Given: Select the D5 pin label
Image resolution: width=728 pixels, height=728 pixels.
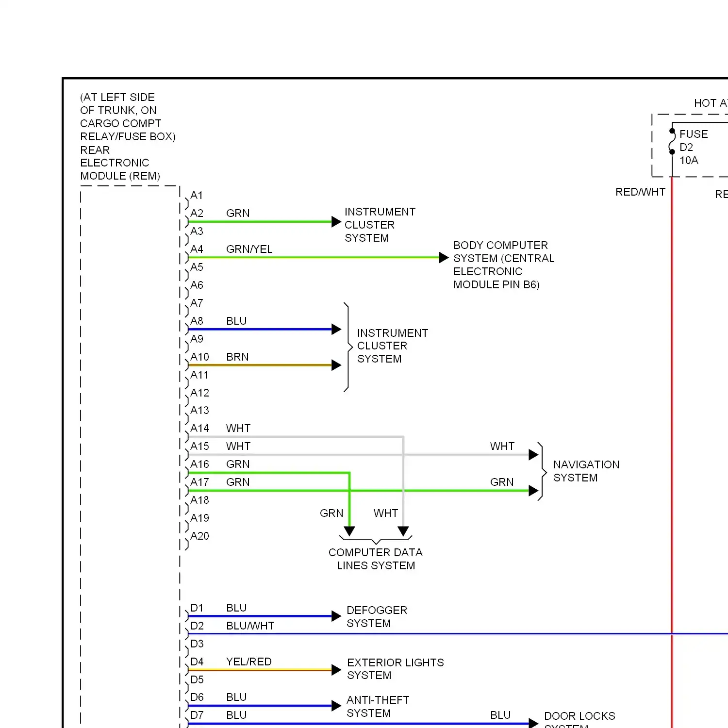Looking at the screenshot, I should point(197,680).
